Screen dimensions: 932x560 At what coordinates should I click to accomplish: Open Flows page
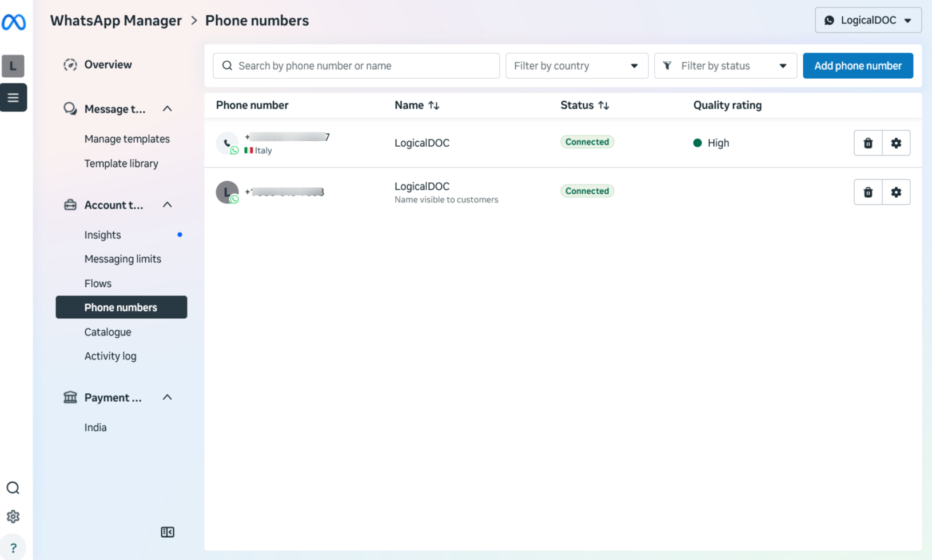point(98,283)
